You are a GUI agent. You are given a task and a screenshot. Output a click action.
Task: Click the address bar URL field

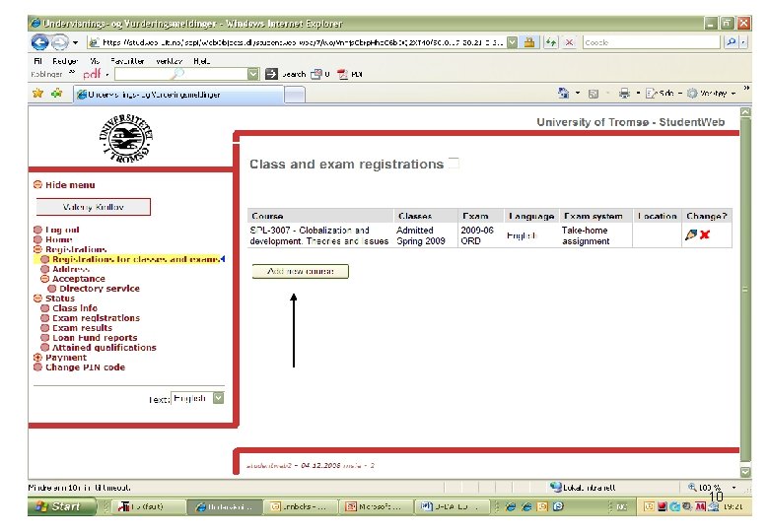(297, 42)
